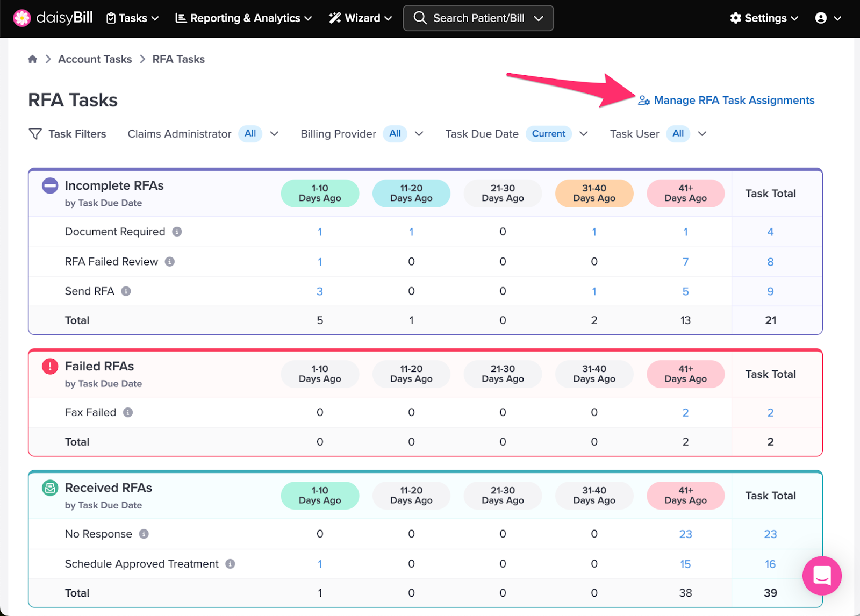
Task: Click info icon beside Document Required
Action: click(x=177, y=232)
